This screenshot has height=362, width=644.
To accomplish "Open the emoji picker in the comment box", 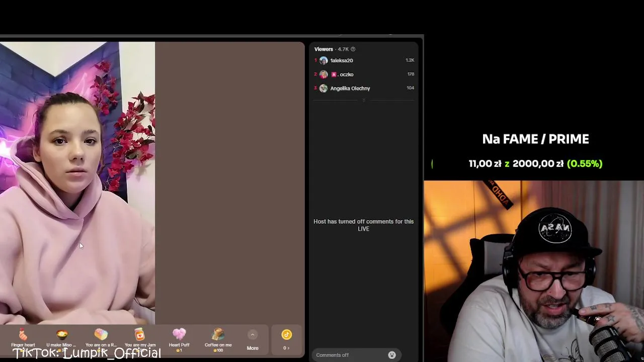I will [x=392, y=355].
